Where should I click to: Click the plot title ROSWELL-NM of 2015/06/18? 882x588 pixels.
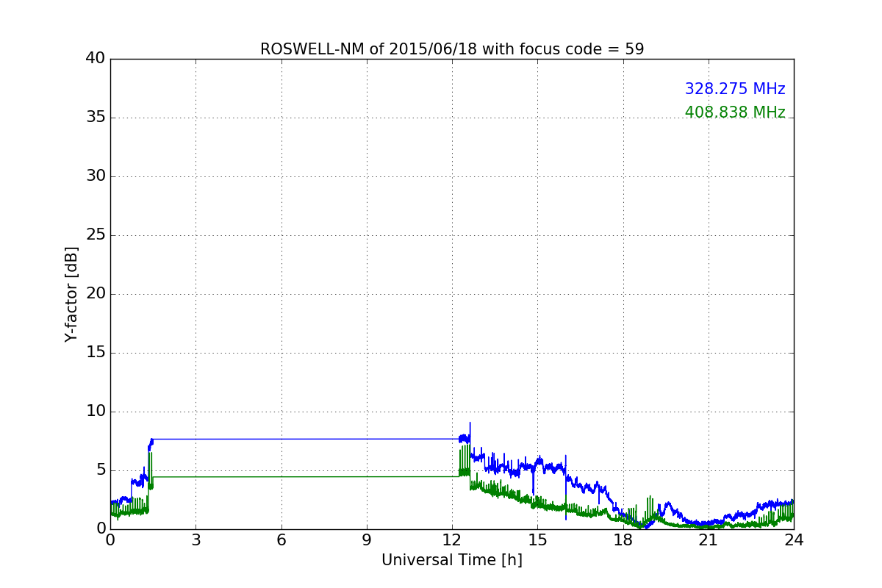click(451, 49)
